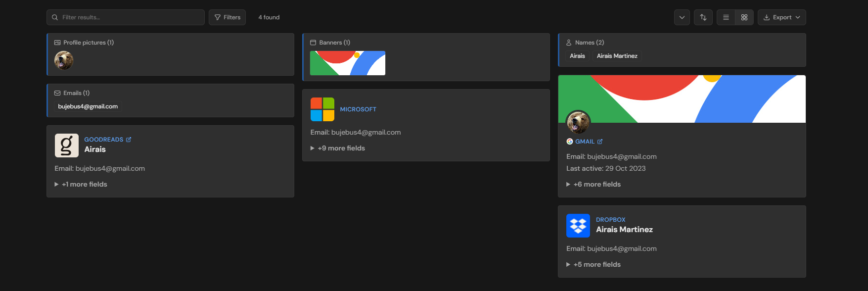Screen dimensions: 868x291
Task: Click the Emails (1) heading
Action: point(77,93)
